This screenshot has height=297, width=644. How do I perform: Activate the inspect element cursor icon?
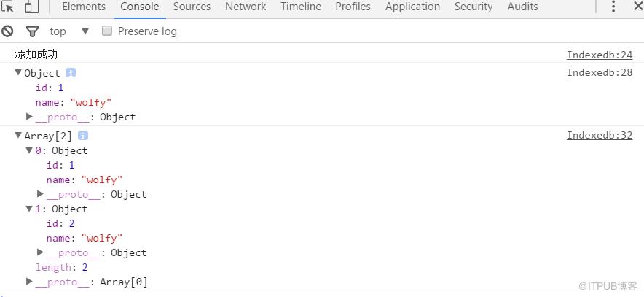(7, 7)
